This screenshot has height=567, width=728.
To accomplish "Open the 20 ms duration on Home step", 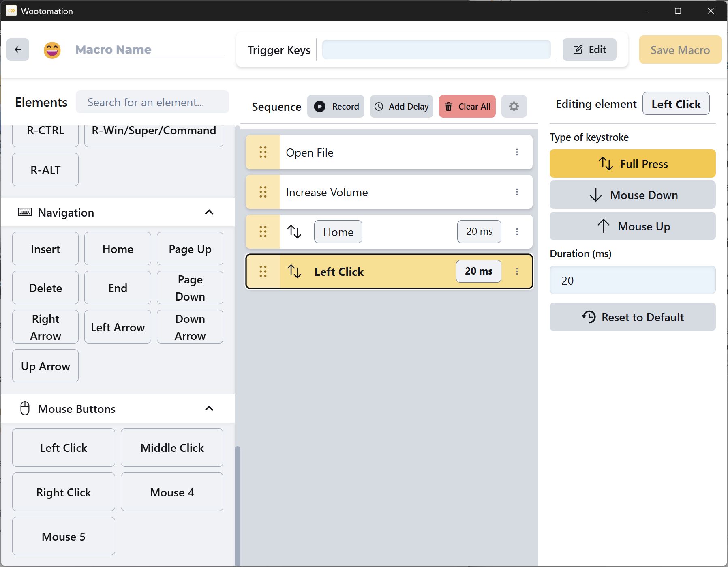I will coord(479,232).
